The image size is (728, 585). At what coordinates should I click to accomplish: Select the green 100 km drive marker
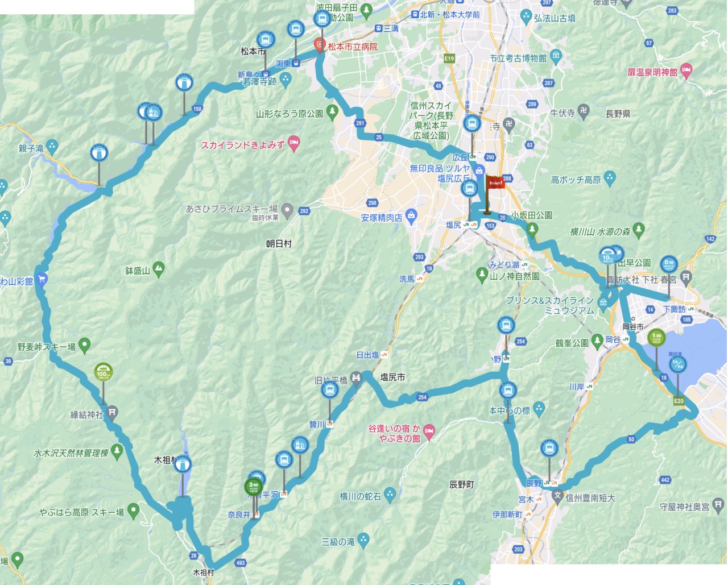(x=103, y=372)
